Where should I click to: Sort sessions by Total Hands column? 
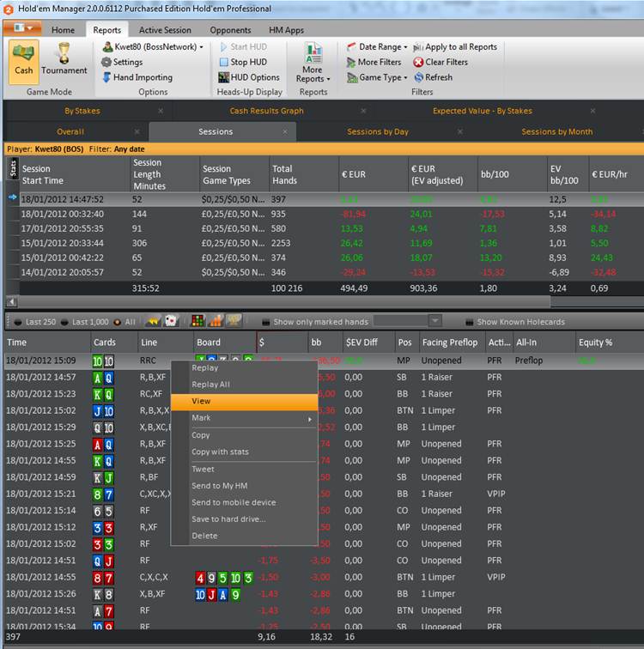click(304, 174)
